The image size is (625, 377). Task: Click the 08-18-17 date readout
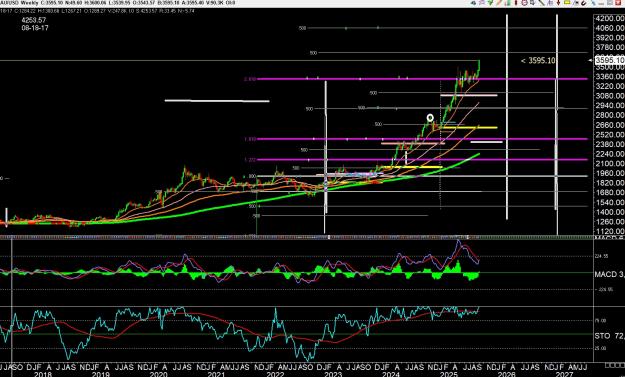tap(35, 28)
